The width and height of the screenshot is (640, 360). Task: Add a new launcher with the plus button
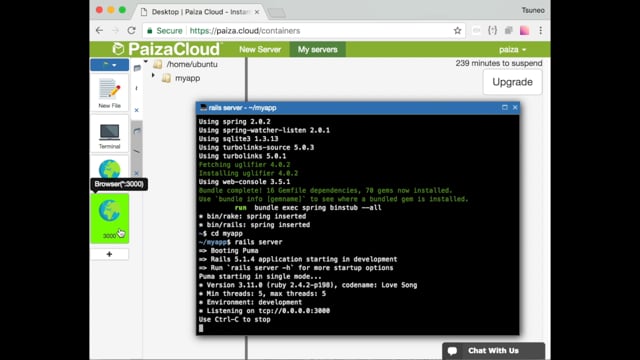(x=109, y=254)
